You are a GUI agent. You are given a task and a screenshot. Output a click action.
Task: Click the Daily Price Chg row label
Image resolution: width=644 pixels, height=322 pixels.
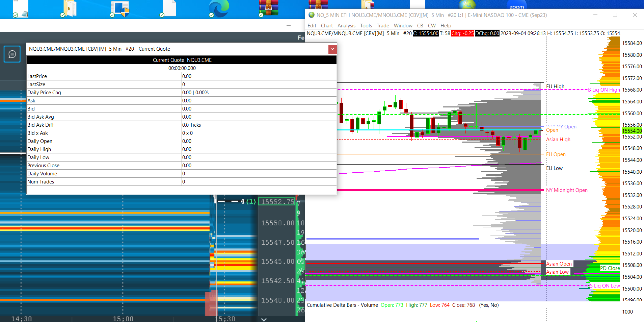pyautogui.click(x=44, y=93)
